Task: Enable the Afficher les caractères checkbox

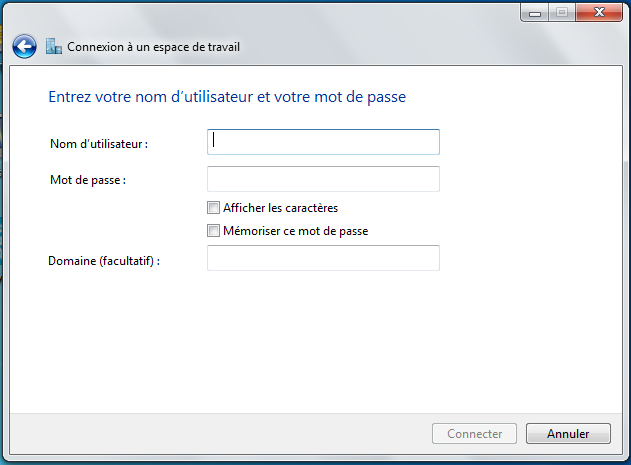Action: click(213, 208)
